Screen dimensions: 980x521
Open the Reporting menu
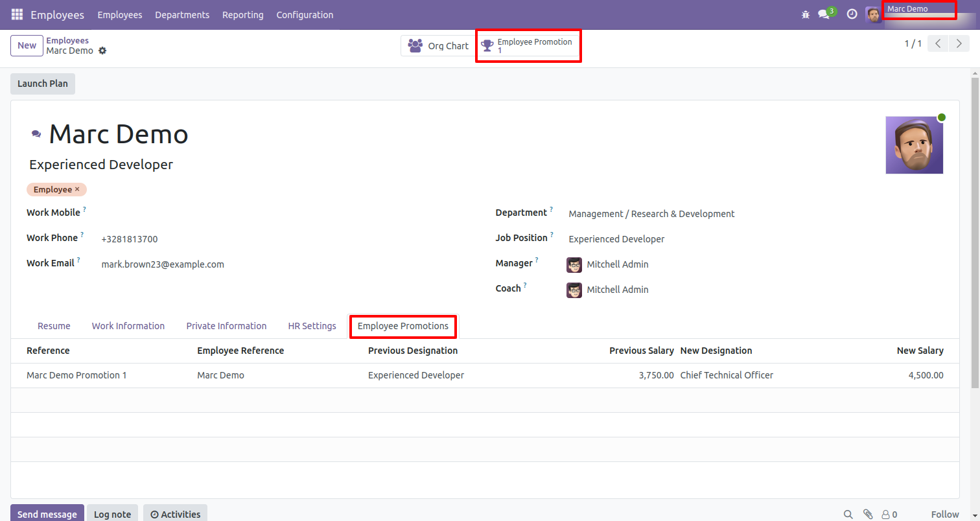point(243,15)
